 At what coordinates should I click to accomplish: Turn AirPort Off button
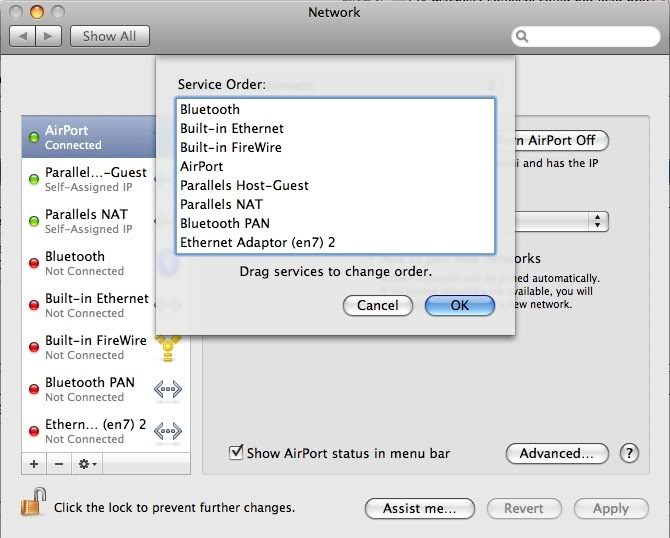tap(561, 140)
